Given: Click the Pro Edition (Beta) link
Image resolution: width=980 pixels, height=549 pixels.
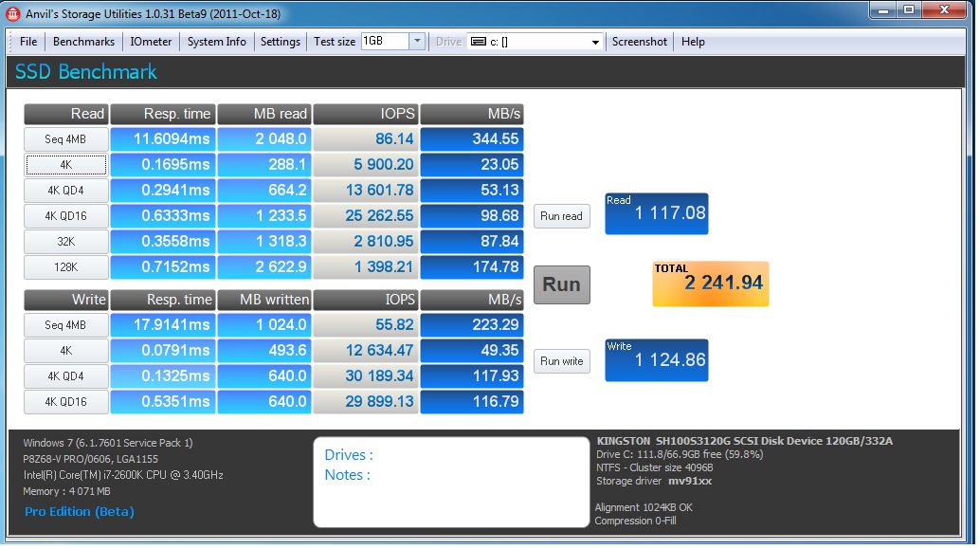Looking at the screenshot, I should pyautogui.click(x=80, y=512).
